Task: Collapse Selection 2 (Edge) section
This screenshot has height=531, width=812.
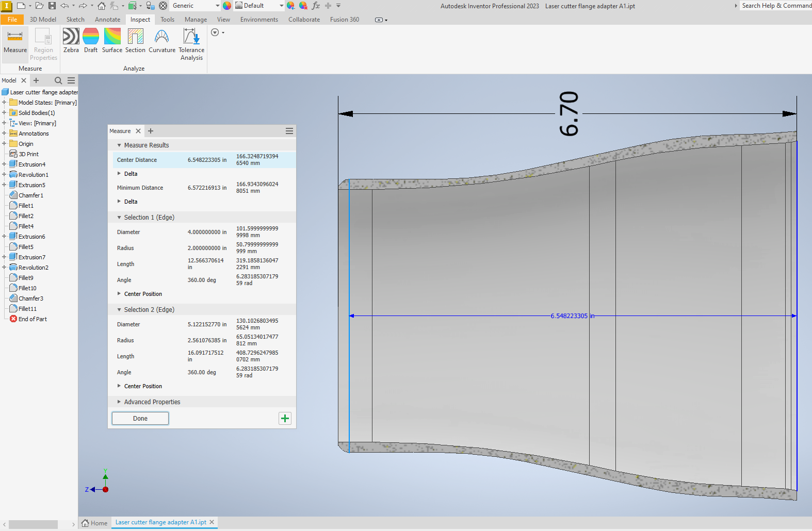Action: click(119, 310)
